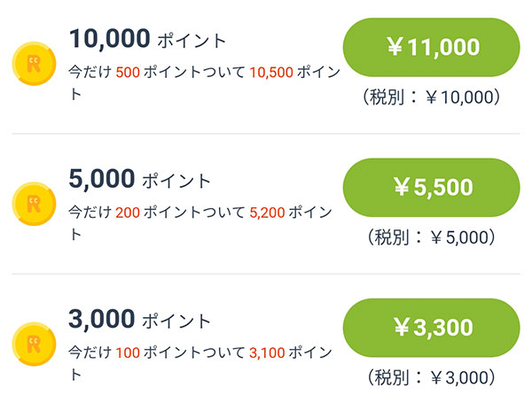Click the red 3,100 total points text
This screenshot has width=532, height=411.
tap(267, 353)
